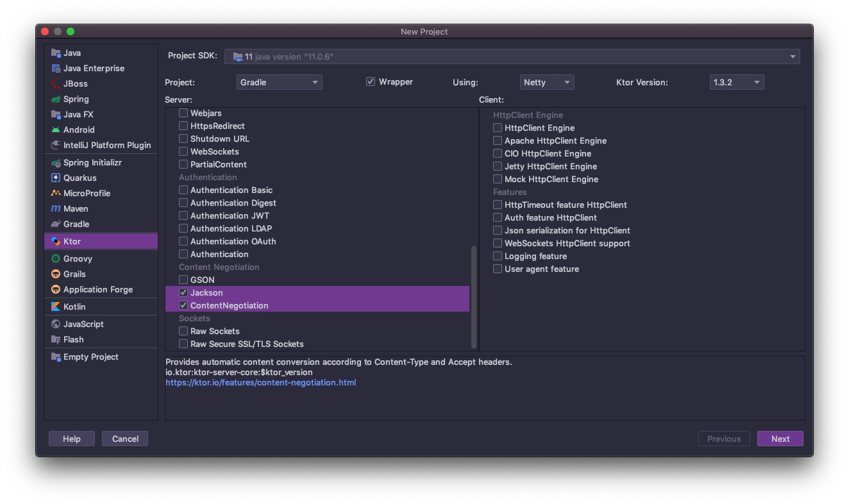Select Empty Project label
Viewport: 849px width, 504px height.
coord(91,357)
